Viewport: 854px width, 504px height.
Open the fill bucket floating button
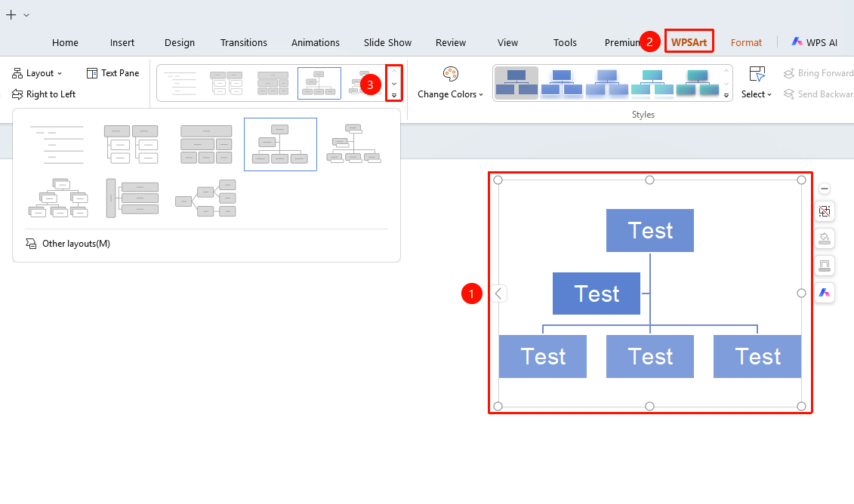point(825,238)
